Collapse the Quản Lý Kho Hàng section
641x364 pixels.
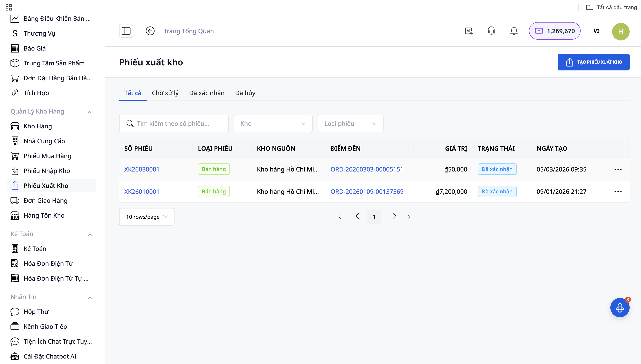tap(90, 112)
